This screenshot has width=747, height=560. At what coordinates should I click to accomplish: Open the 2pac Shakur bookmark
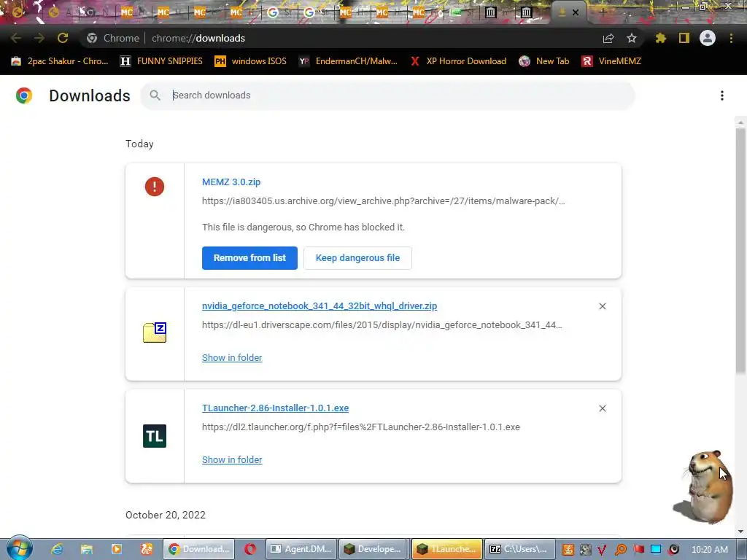coord(60,61)
